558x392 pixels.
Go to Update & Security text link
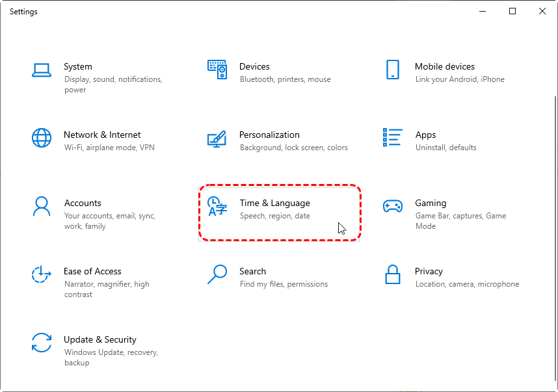pos(100,339)
